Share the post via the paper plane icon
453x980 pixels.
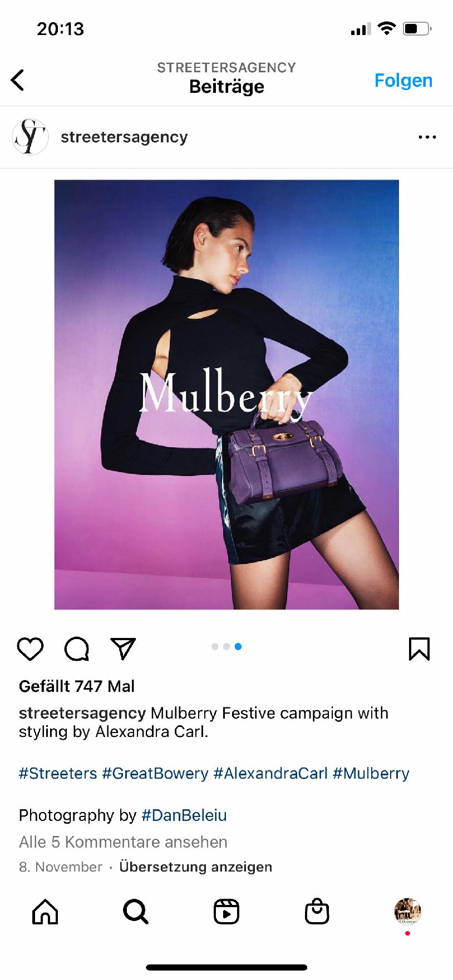(123, 649)
